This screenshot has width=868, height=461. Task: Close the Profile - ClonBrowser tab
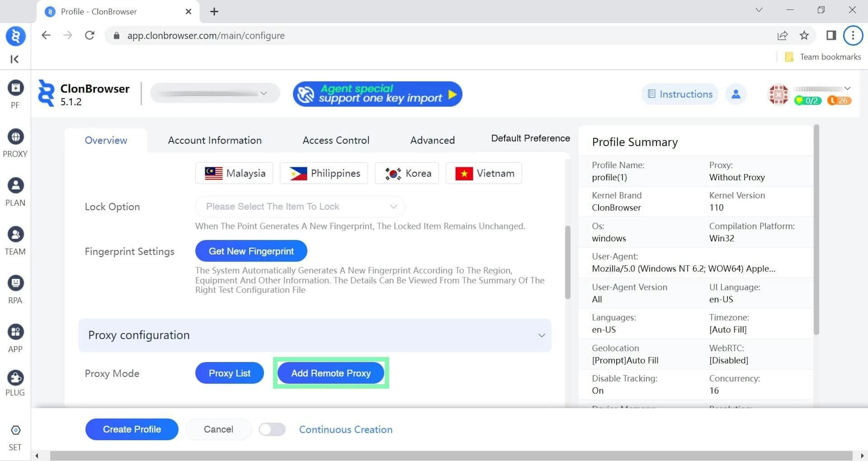[x=188, y=12]
